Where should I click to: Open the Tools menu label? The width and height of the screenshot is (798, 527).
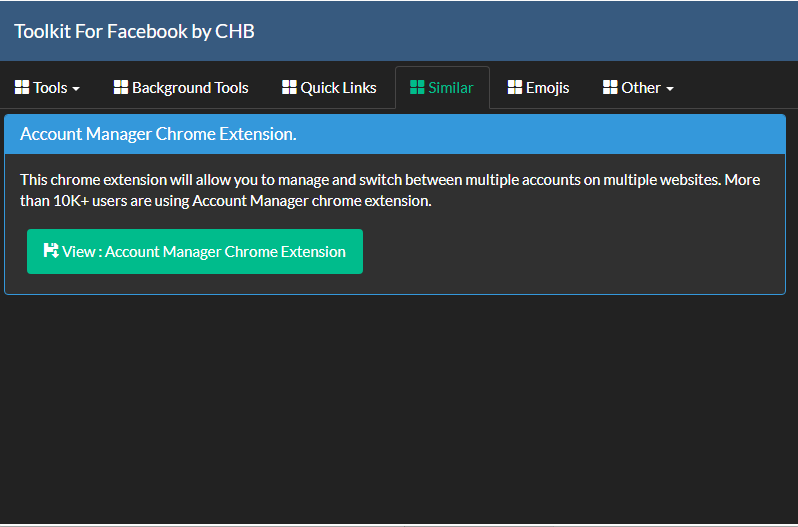[x=50, y=87]
